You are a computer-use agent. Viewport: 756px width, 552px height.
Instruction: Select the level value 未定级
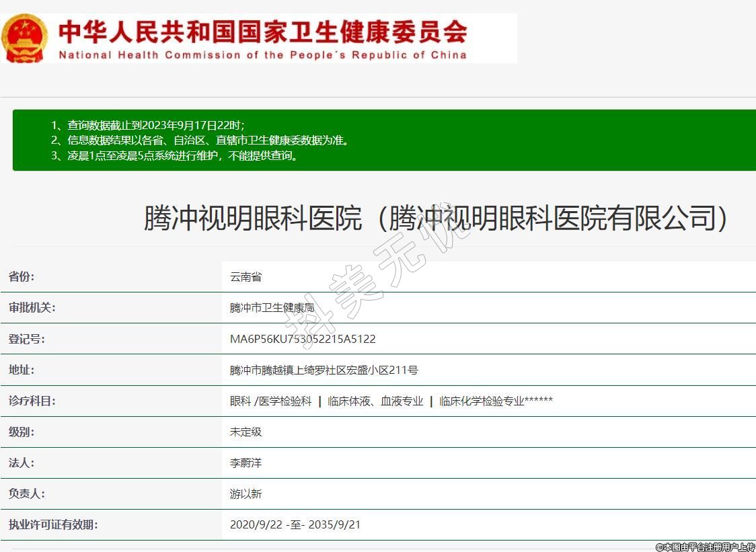click(245, 432)
